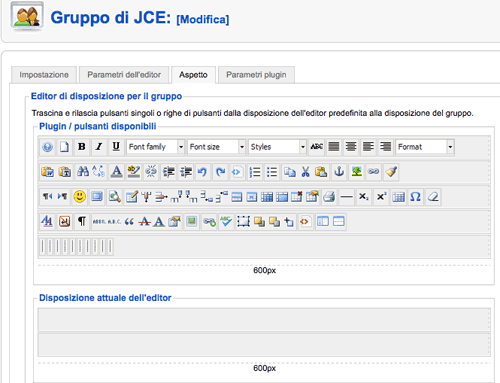The image size is (500, 383).
Task: Click the Right-to-left direction icon
Action: [47, 197]
